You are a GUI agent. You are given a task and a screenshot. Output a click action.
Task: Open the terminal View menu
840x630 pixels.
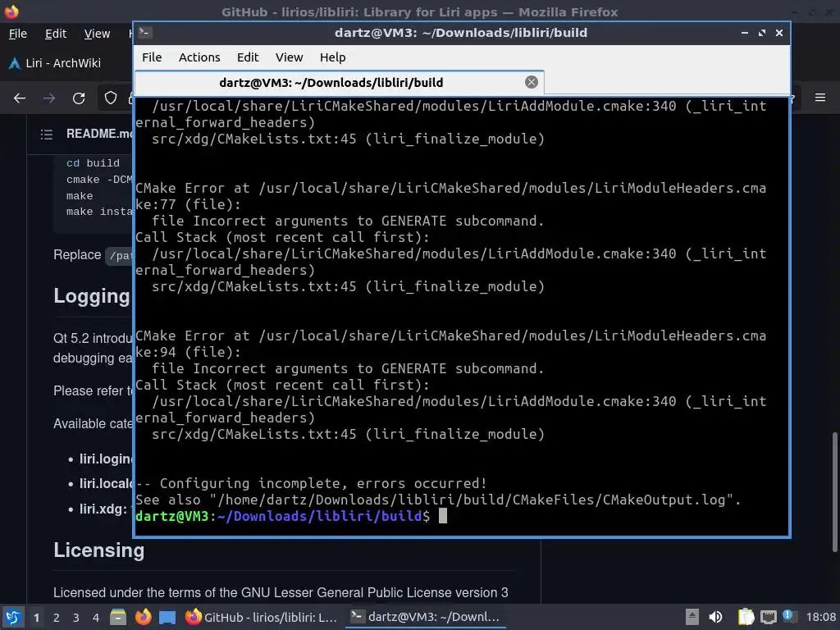coord(290,57)
